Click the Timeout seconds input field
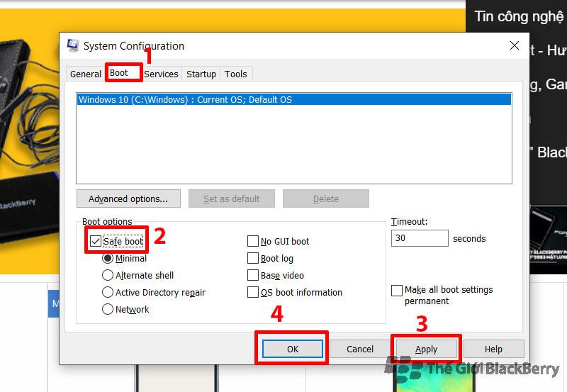Image resolution: width=567 pixels, height=392 pixels. 419,238
